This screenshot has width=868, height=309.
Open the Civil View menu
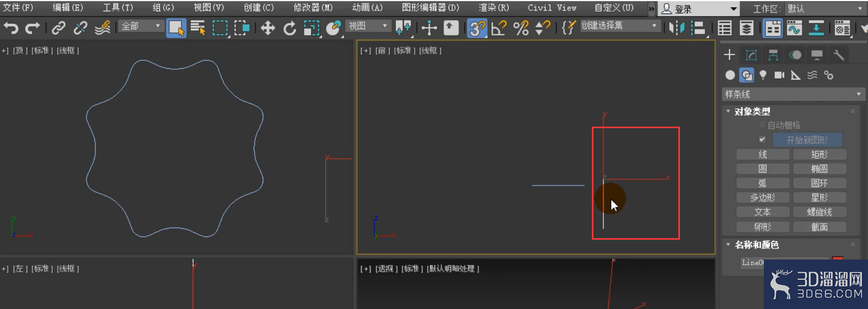tap(552, 8)
